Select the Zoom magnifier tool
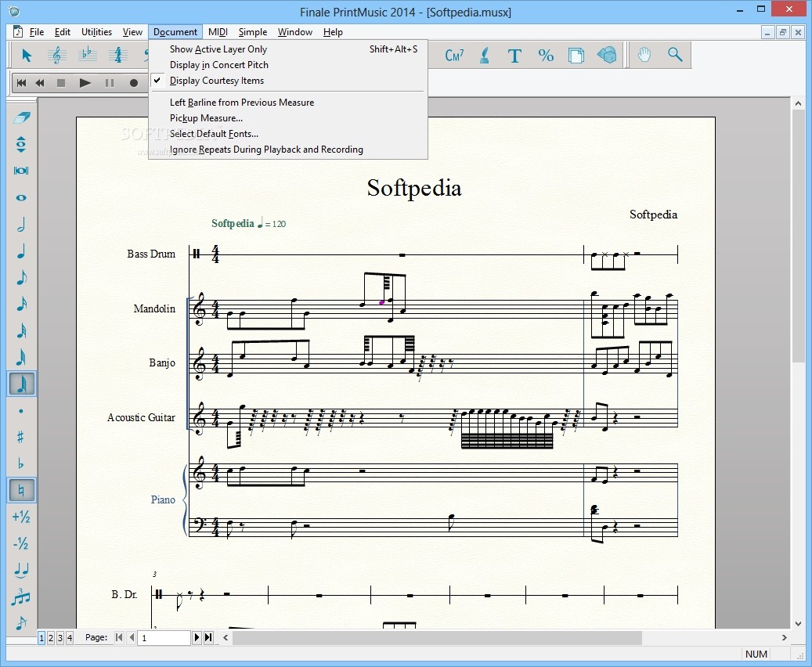The image size is (812, 667). (x=675, y=55)
